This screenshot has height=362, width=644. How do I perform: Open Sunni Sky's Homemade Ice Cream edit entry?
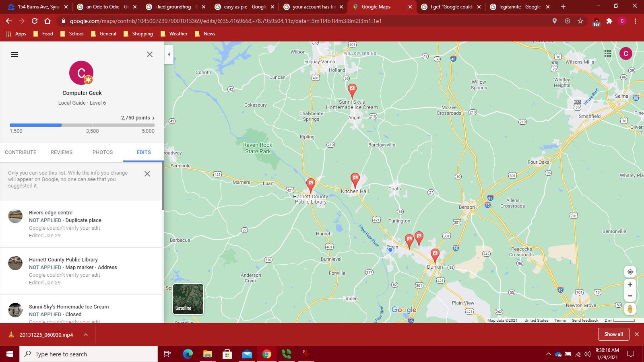[81, 309]
